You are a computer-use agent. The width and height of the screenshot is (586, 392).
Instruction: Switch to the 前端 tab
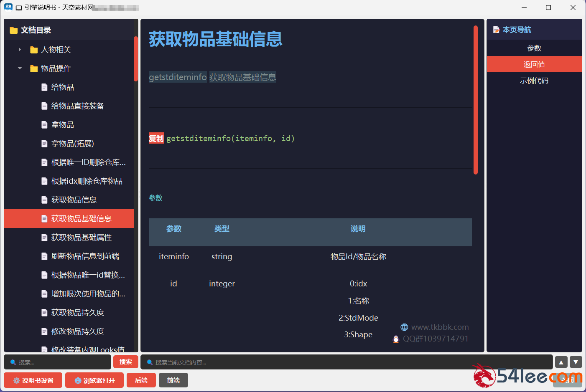tap(173, 380)
